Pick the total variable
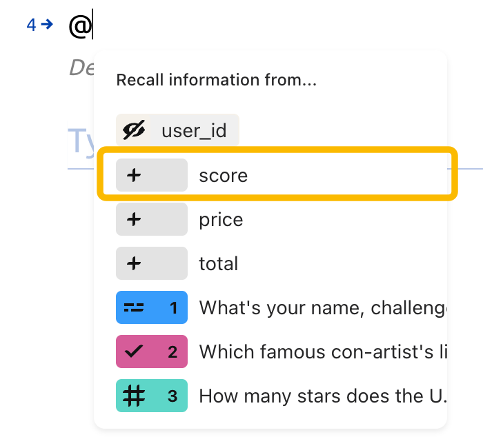This screenshot has height=448, width=483. pyautogui.click(x=270, y=263)
